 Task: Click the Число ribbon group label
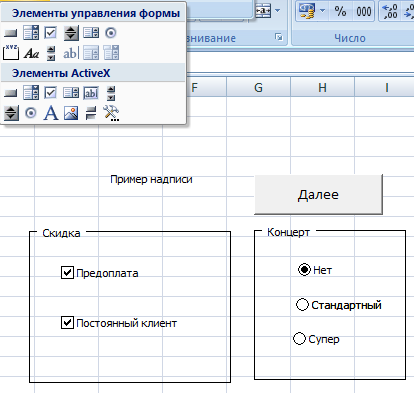(x=350, y=38)
